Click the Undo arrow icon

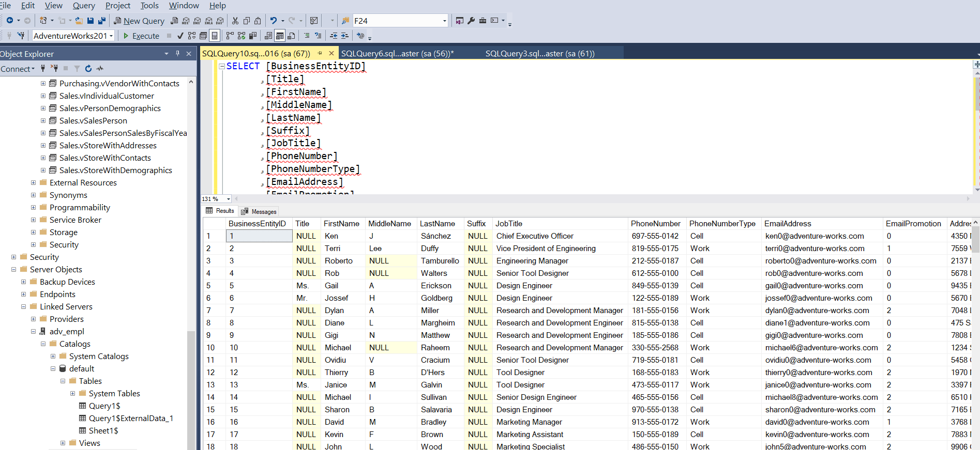(x=274, y=21)
